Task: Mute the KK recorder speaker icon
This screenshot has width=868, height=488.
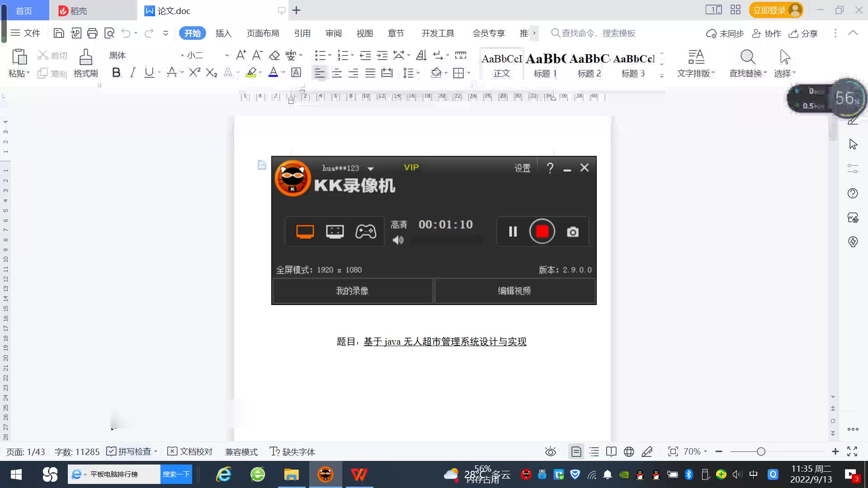Action: 398,240
